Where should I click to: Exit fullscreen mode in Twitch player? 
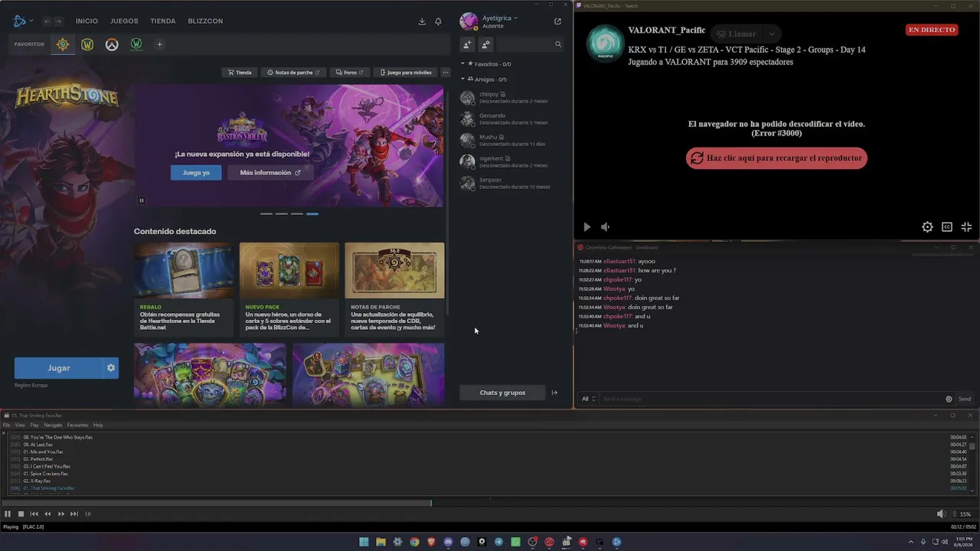(x=966, y=227)
